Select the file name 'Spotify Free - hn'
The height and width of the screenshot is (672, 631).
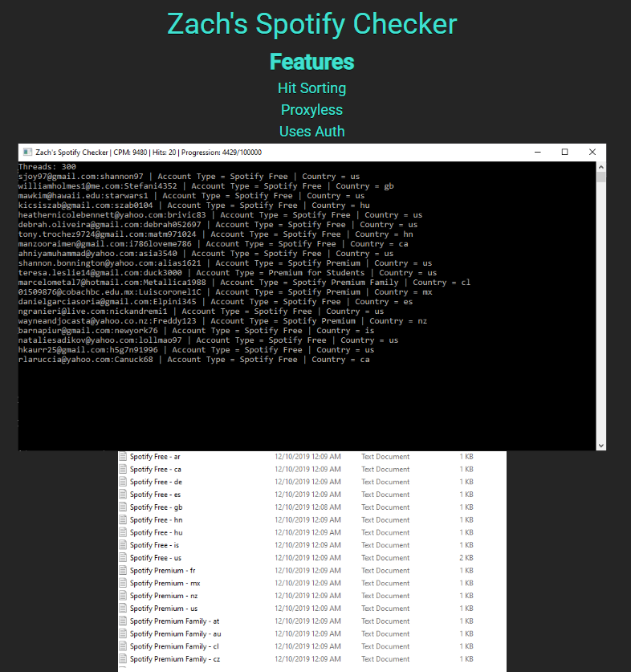(157, 520)
